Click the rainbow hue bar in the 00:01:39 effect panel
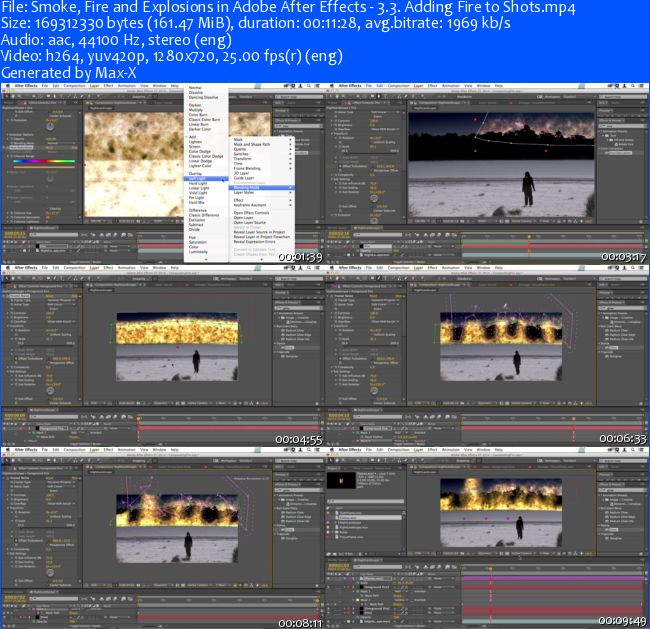 coord(44,161)
